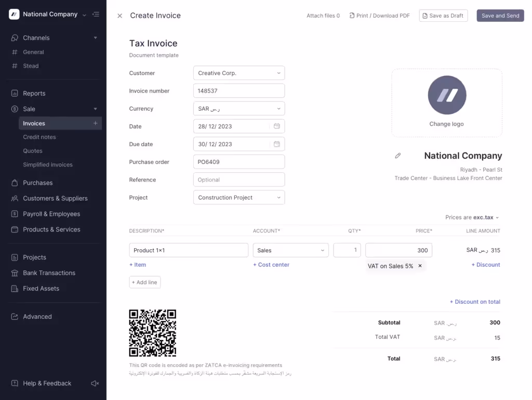Open Quotes in the Sale menu
This screenshot has height=400, width=532.
[33, 151]
